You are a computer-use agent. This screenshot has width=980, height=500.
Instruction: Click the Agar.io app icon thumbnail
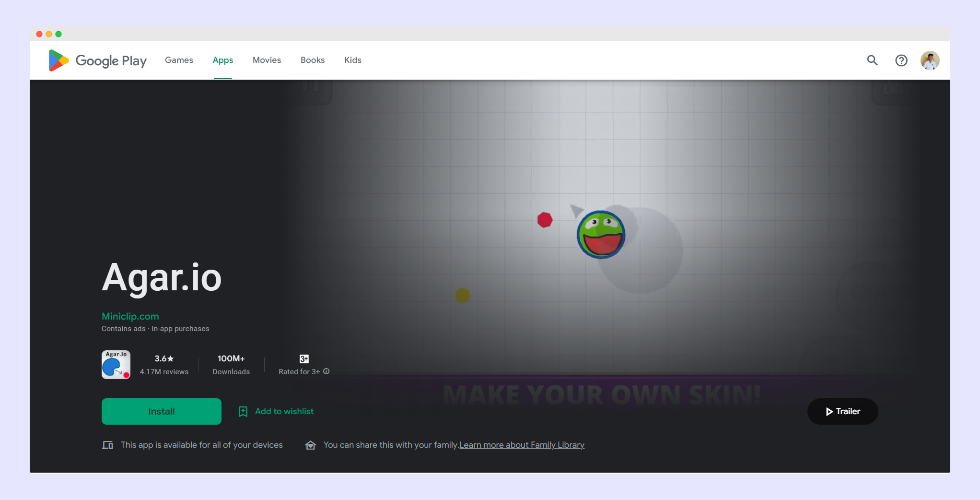(x=116, y=365)
